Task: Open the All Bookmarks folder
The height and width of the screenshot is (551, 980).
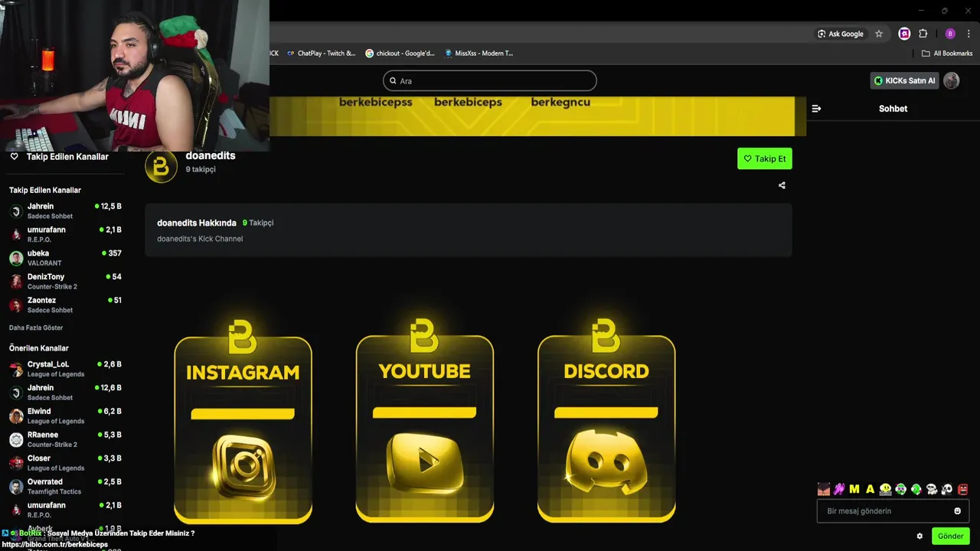Action: [x=947, y=54]
